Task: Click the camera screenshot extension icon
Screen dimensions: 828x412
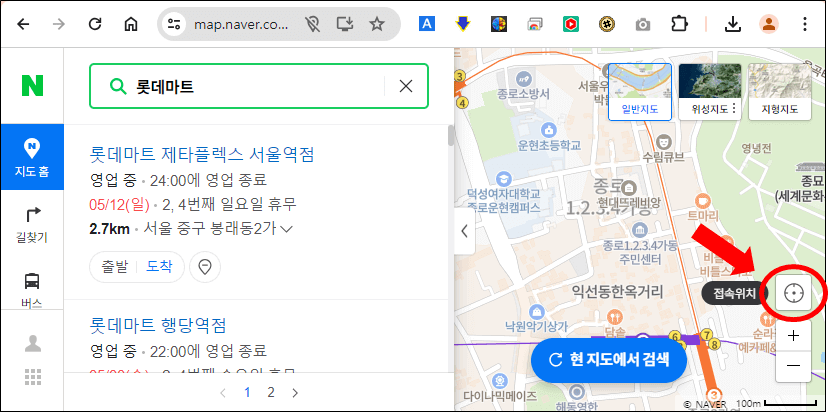Action: coord(643,24)
